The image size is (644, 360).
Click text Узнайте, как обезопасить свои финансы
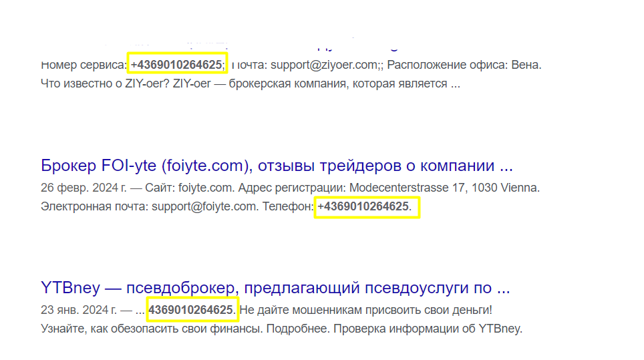pos(152,329)
